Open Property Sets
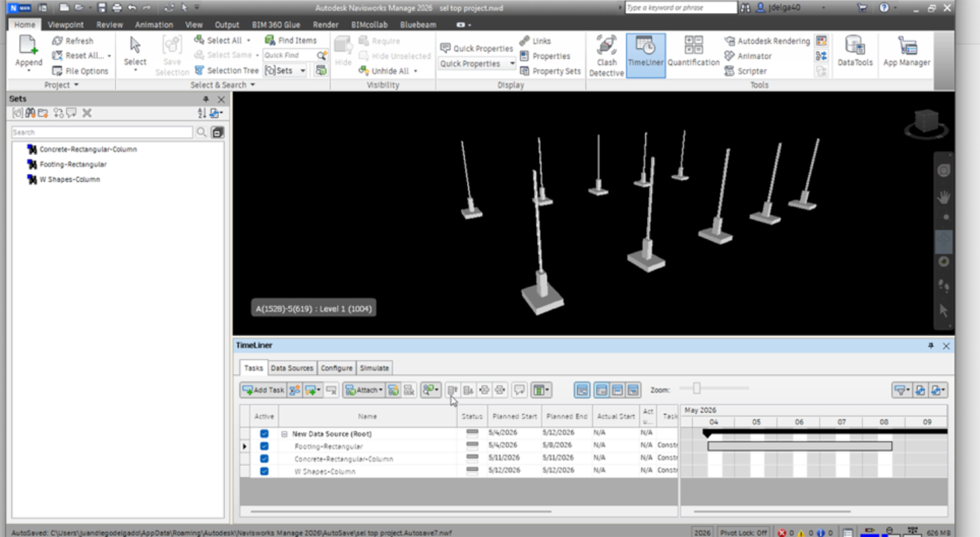980x537 pixels. point(550,71)
